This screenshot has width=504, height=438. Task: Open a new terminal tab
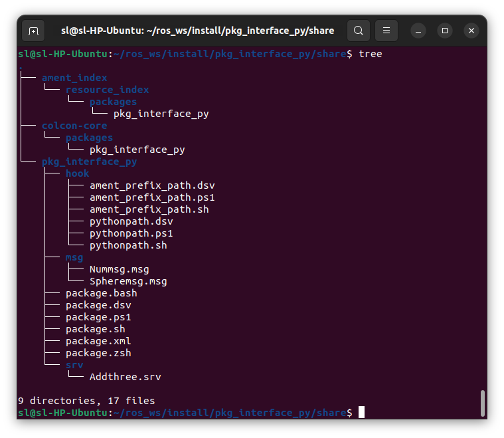click(x=33, y=31)
